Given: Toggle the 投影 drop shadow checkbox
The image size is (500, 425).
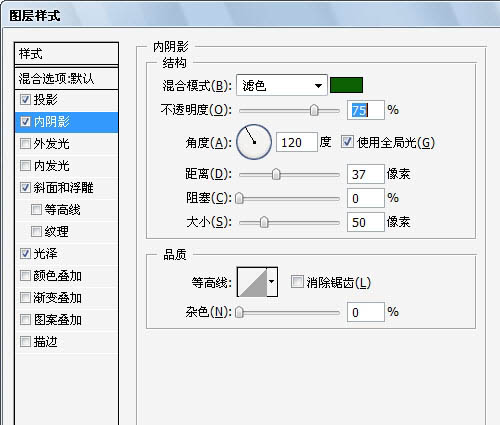Looking at the screenshot, I should 25,99.
